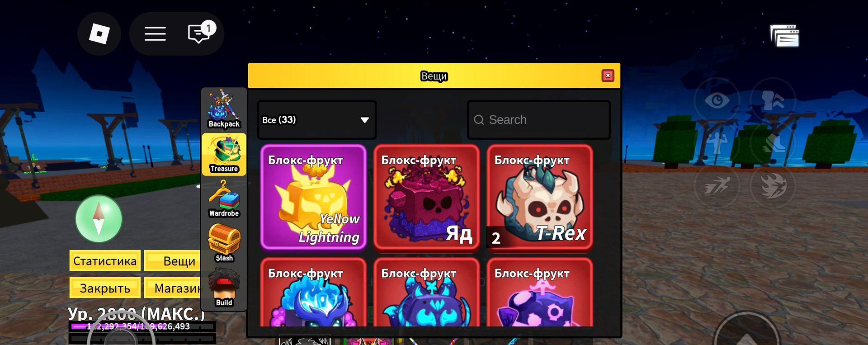Open the Backpack sidebar section
Screen dimensions: 868x345
click(x=224, y=109)
